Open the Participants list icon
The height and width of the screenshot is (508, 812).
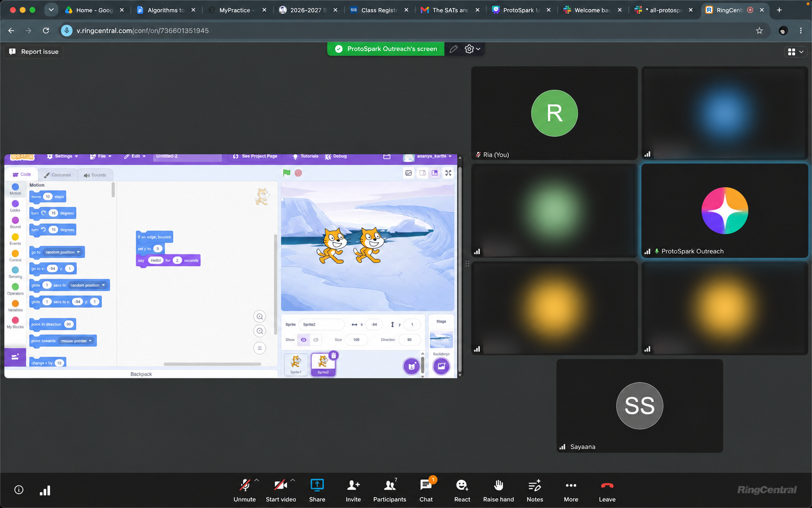pos(390,485)
